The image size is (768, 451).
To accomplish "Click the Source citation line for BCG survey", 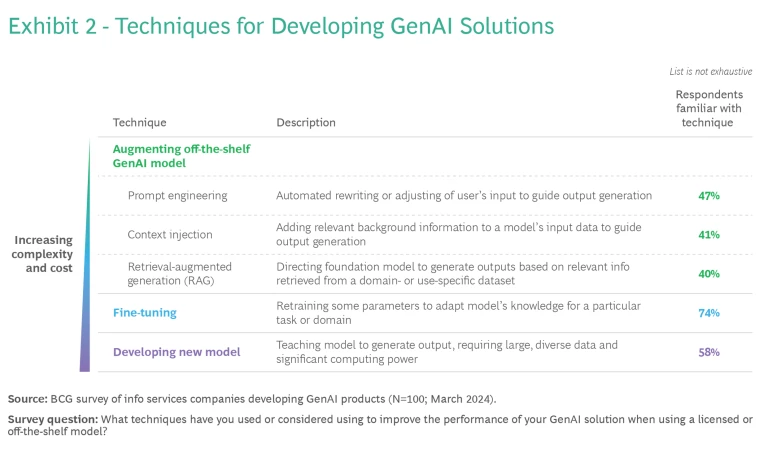I will [x=251, y=398].
